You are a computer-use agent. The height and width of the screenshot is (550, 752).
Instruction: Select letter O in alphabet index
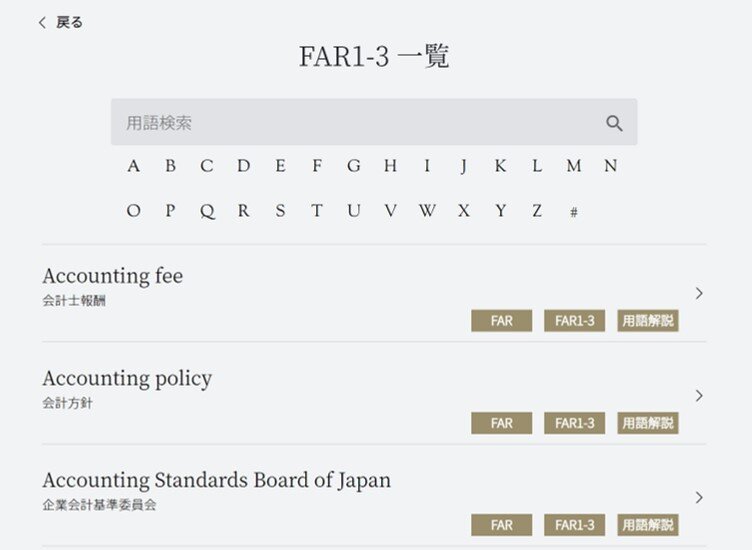click(133, 211)
